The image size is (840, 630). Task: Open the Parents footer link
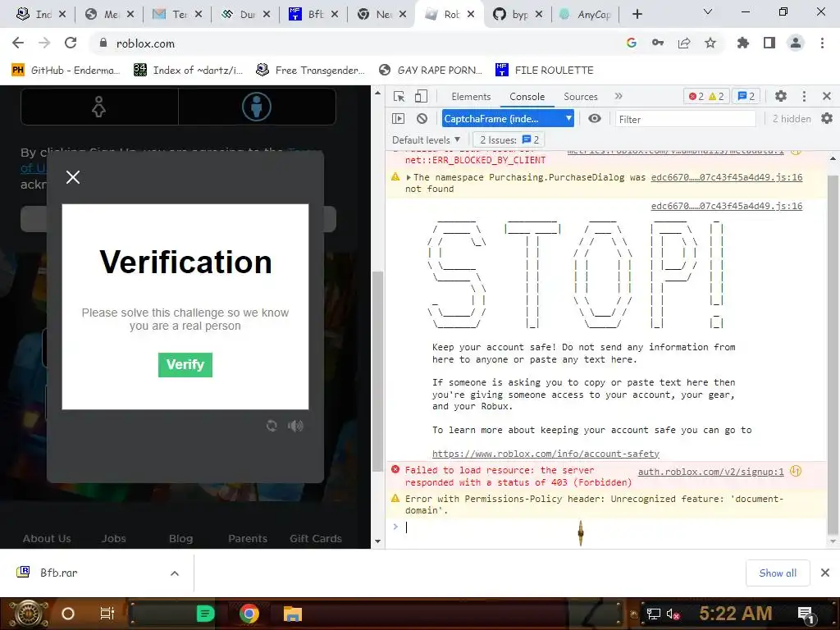click(x=248, y=538)
